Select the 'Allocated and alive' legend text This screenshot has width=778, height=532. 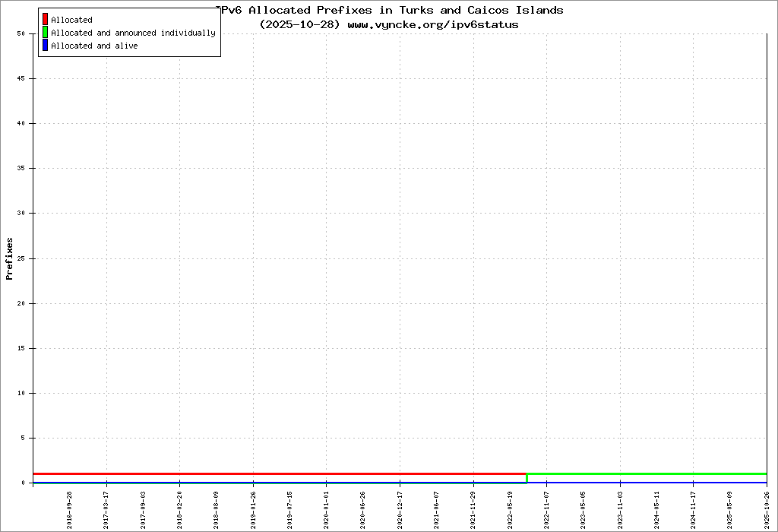(94, 46)
